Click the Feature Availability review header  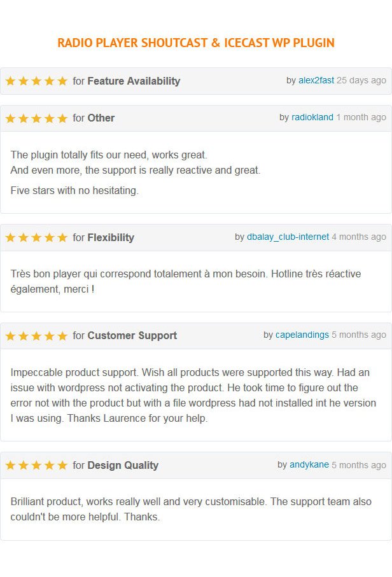[x=196, y=81]
